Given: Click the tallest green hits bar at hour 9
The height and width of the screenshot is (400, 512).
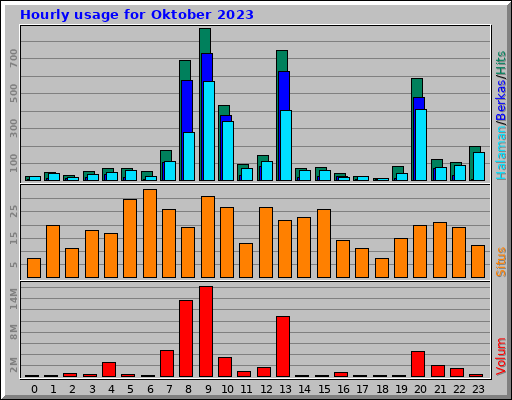Looking at the screenshot, I should point(205,41).
